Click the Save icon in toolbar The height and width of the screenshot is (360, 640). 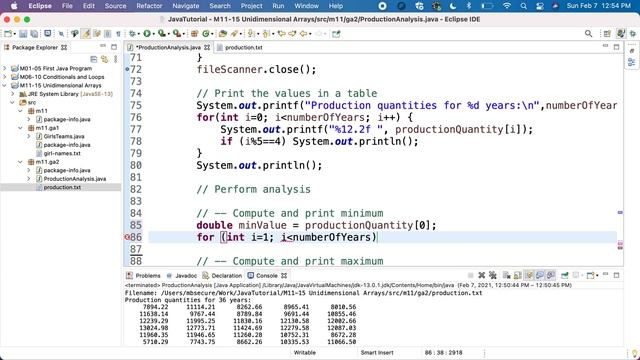coord(23,34)
